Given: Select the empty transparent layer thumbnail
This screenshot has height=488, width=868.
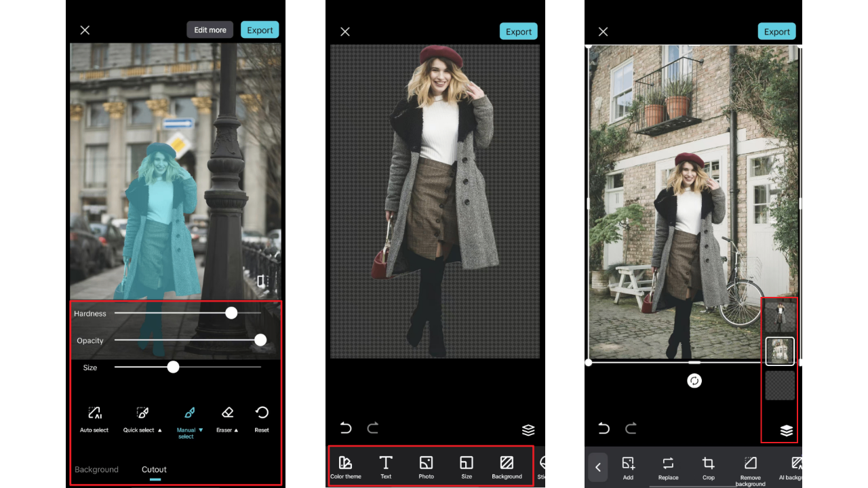Looking at the screenshot, I should click(780, 385).
